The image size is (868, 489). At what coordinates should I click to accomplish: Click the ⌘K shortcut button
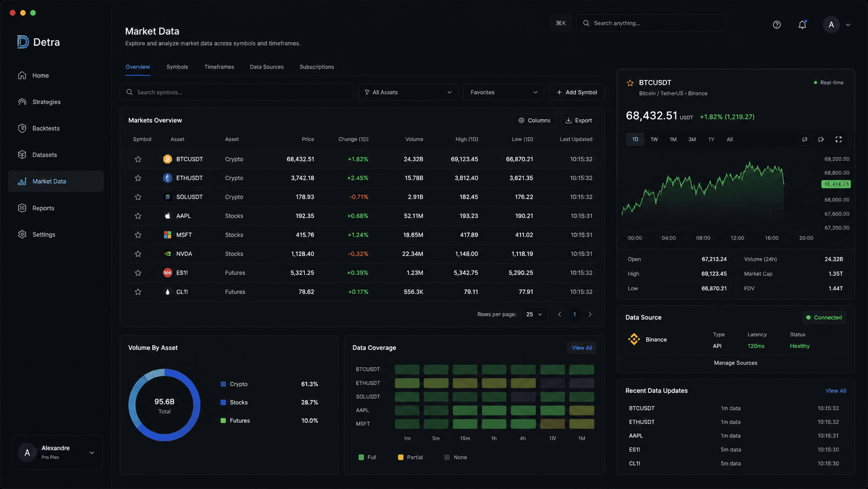pos(561,23)
